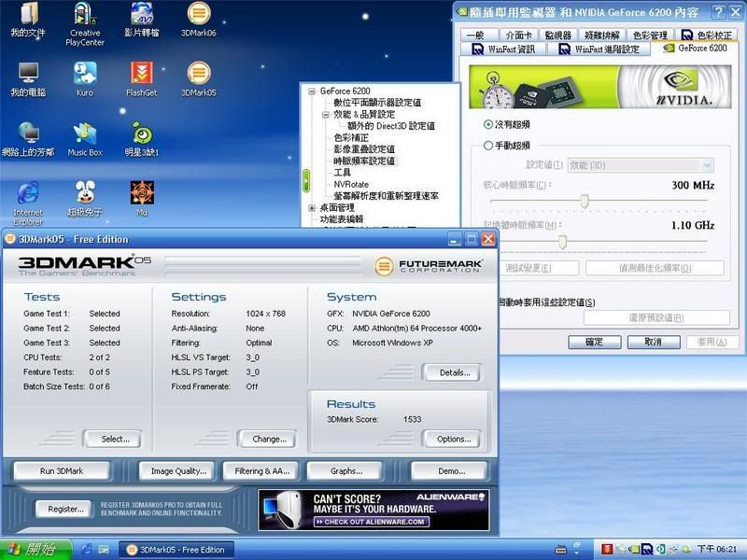Start the Demo... button
Image resolution: width=747 pixels, height=560 pixels.
451,471
